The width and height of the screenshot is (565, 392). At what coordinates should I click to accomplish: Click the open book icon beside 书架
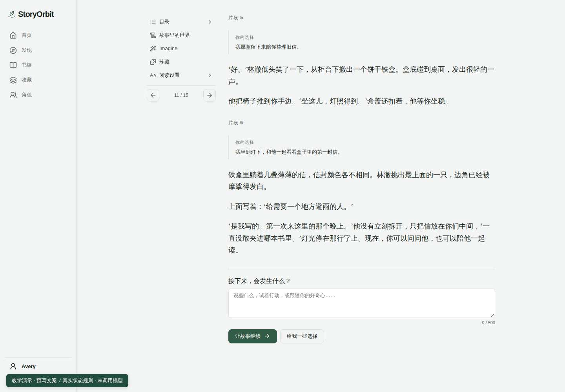click(13, 65)
